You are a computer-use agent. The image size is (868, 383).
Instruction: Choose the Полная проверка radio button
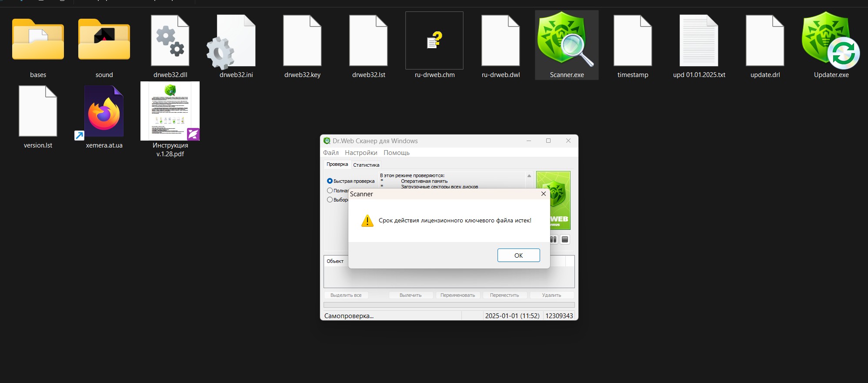[330, 191]
